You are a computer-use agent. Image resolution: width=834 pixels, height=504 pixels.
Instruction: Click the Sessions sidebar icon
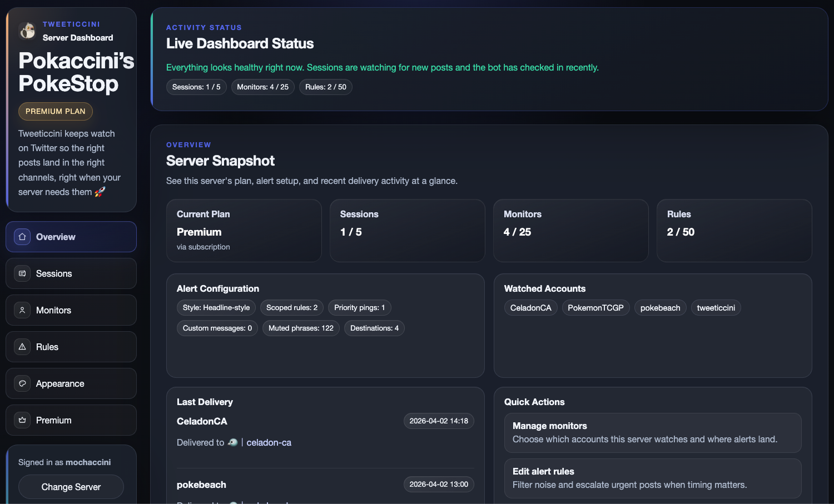tap(22, 273)
